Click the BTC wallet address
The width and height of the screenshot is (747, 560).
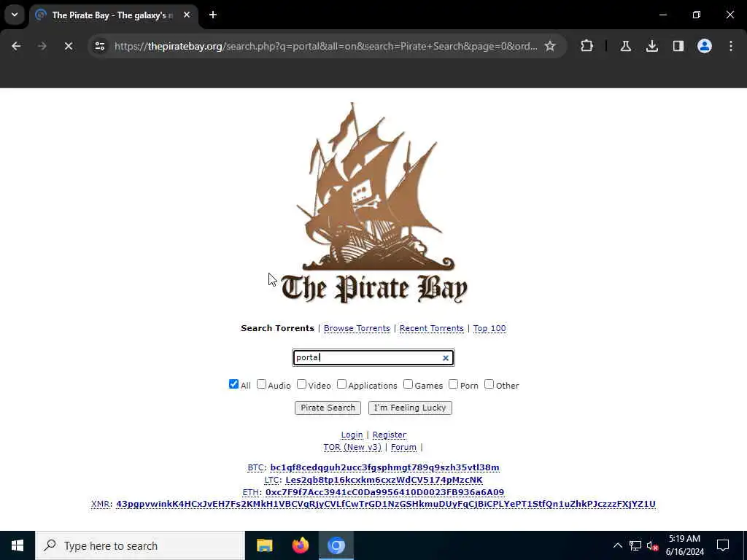385,467
